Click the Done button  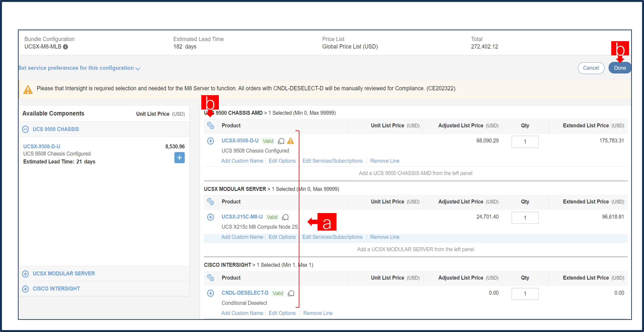[620, 68]
